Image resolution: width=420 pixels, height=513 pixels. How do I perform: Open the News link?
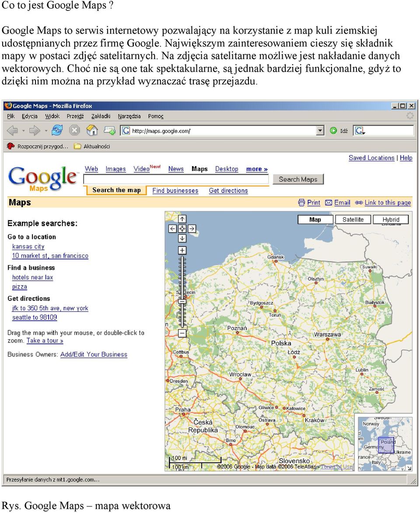click(176, 169)
